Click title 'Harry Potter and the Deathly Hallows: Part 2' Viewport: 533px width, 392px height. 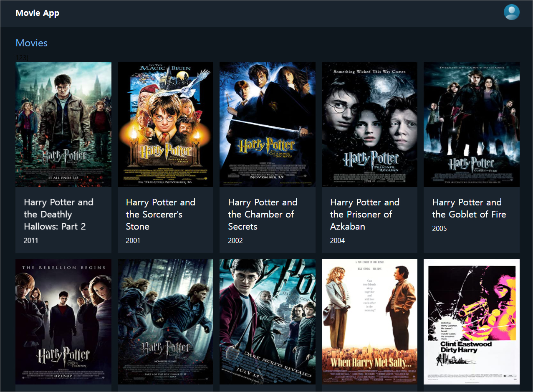pos(58,214)
